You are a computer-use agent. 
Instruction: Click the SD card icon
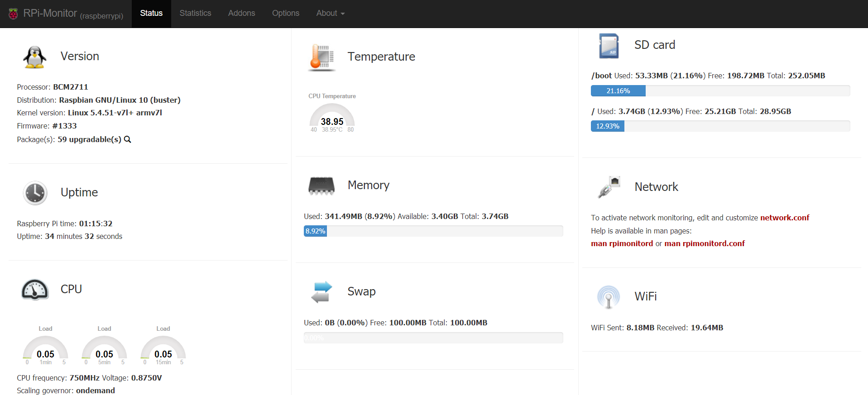(x=609, y=46)
